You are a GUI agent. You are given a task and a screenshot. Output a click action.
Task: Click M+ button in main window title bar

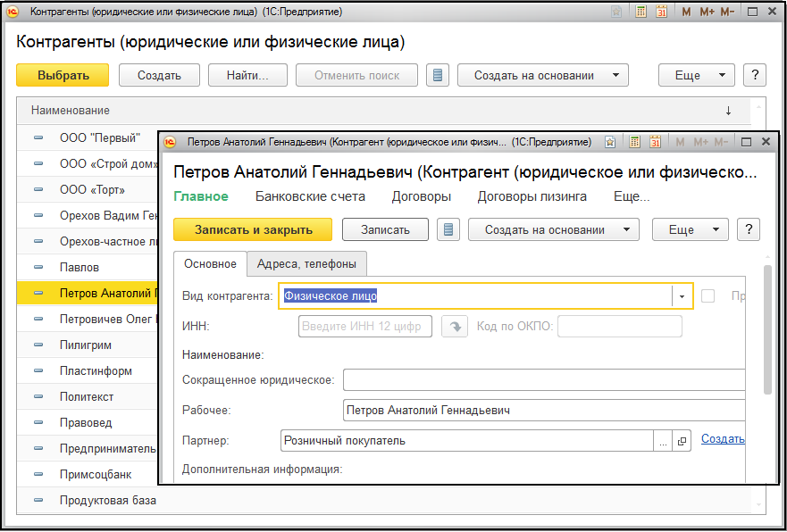(x=707, y=12)
